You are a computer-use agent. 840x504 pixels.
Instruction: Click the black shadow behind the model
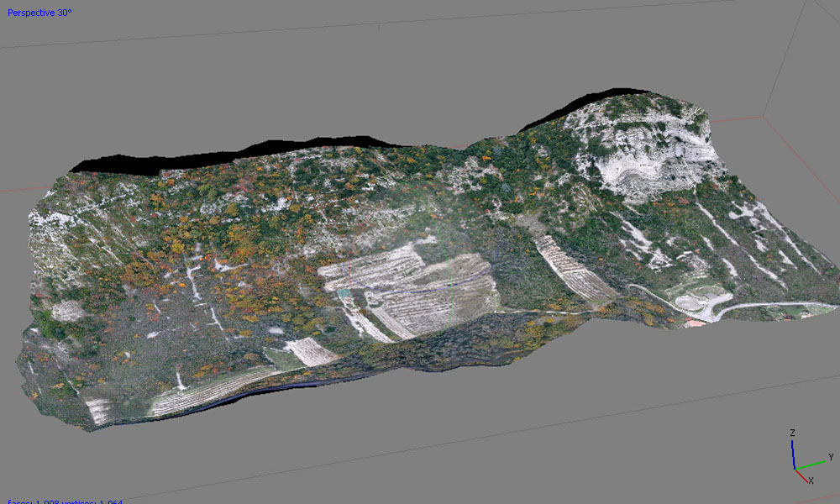point(168,161)
